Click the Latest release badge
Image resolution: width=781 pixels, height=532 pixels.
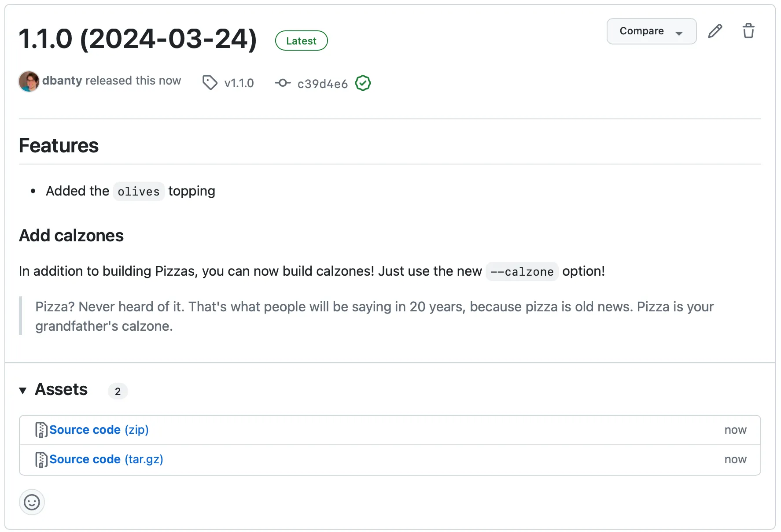tap(301, 40)
